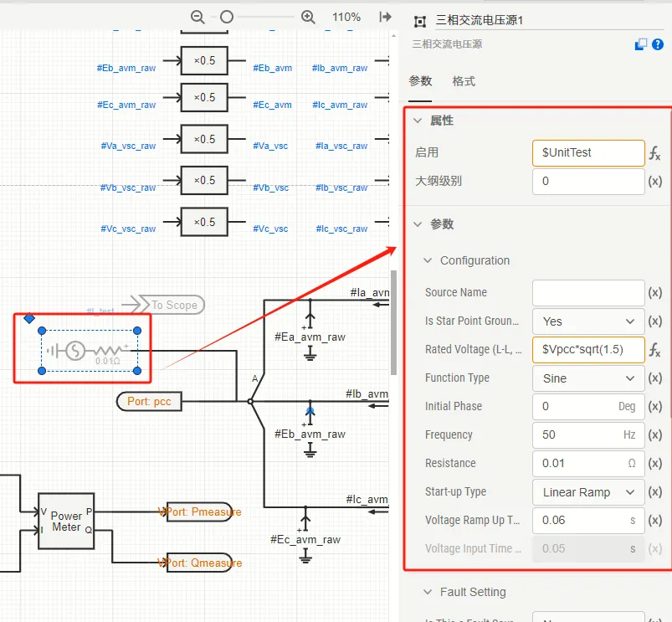672x622 pixels.
Task: Click the collapse side panel arrow icon
Action: point(385,17)
